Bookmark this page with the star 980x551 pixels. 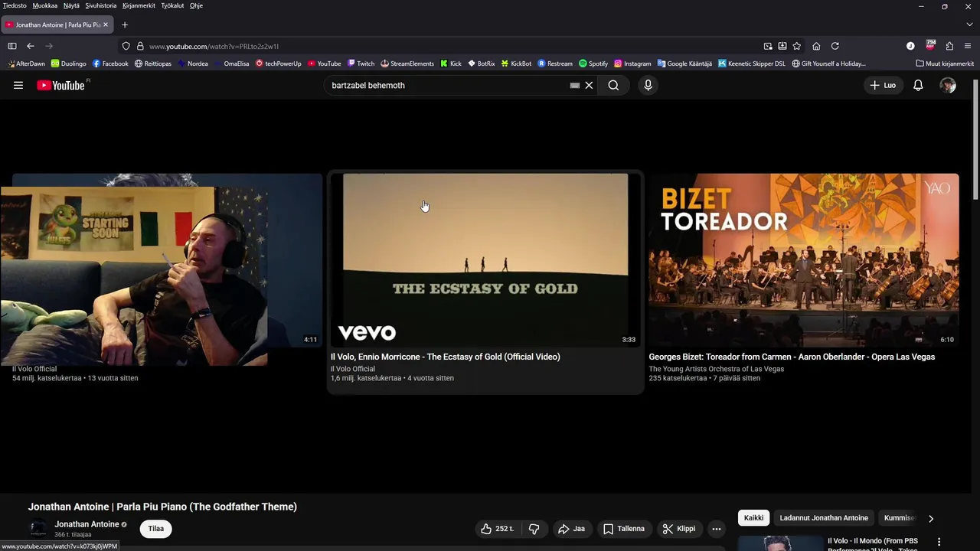(797, 46)
